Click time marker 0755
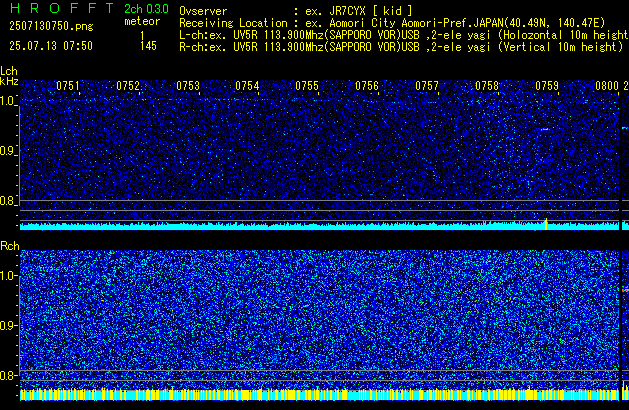 pyautogui.click(x=307, y=86)
